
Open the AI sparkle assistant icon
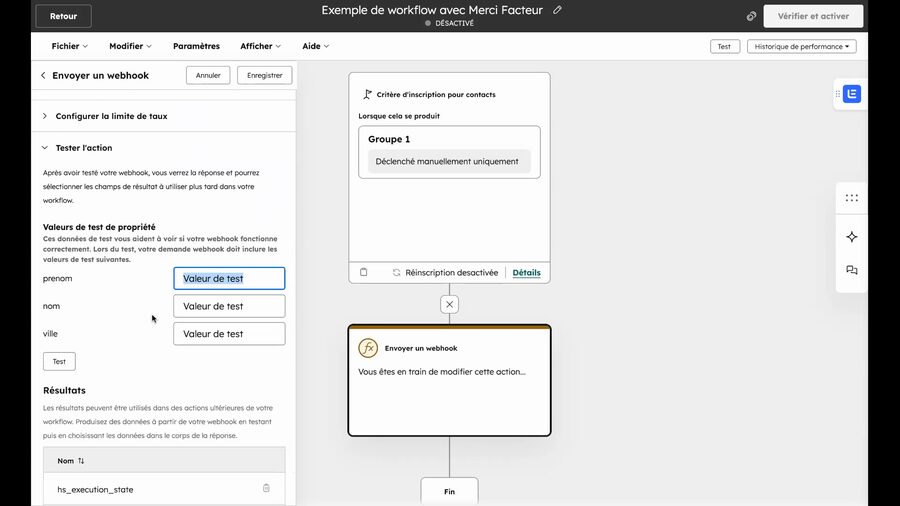tap(852, 236)
